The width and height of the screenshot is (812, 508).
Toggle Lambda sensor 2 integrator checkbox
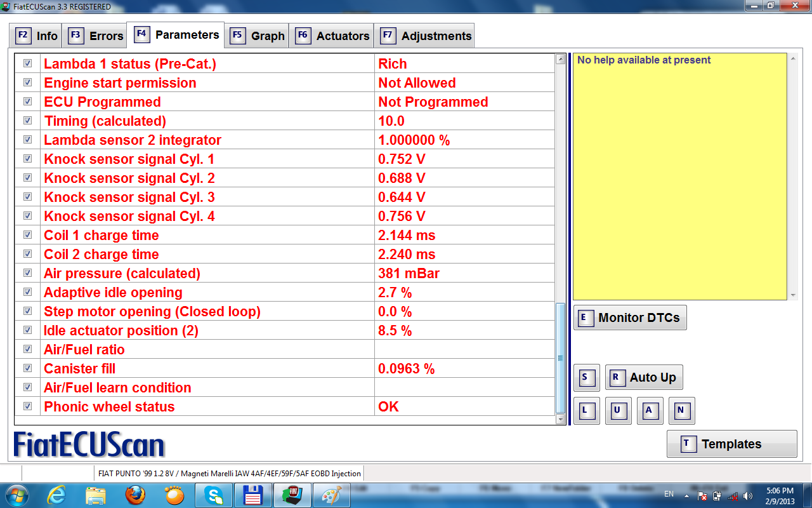pos(27,140)
